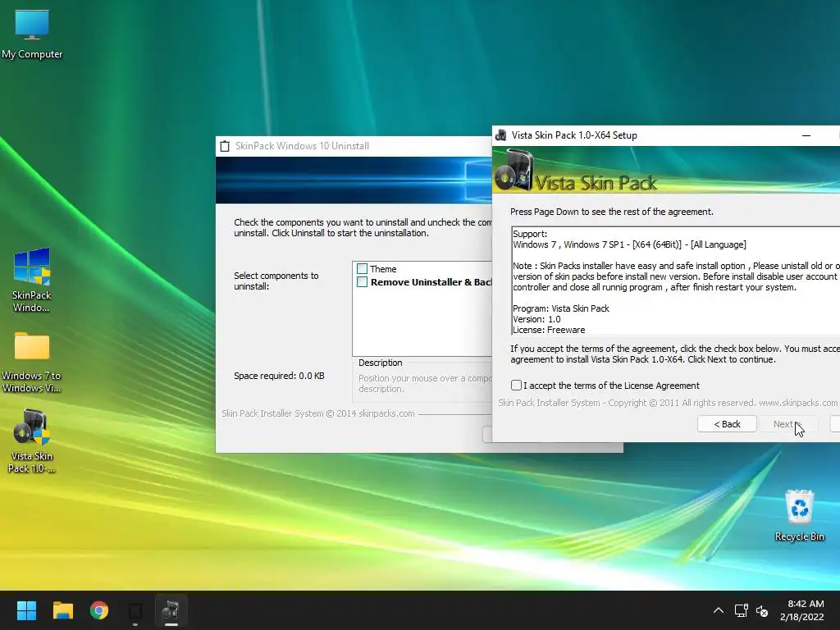Click the 'License: Freeware' line in the agreement
This screenshot has height=630, width=840.
(x=549, y=330)
